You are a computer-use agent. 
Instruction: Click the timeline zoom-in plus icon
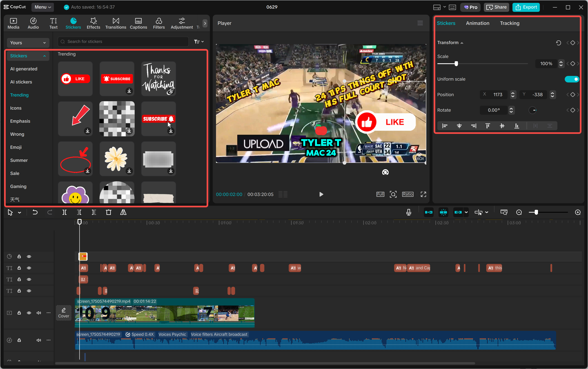(578, 212)
